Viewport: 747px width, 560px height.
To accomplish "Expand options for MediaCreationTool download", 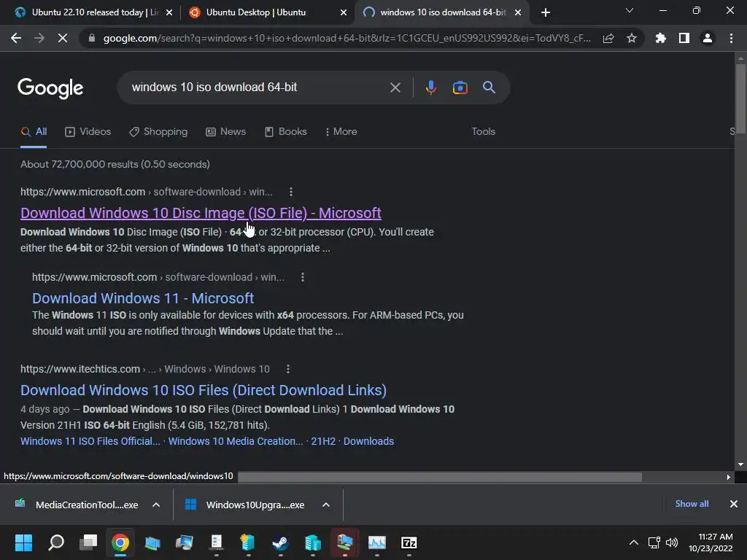I will [156, 505].
